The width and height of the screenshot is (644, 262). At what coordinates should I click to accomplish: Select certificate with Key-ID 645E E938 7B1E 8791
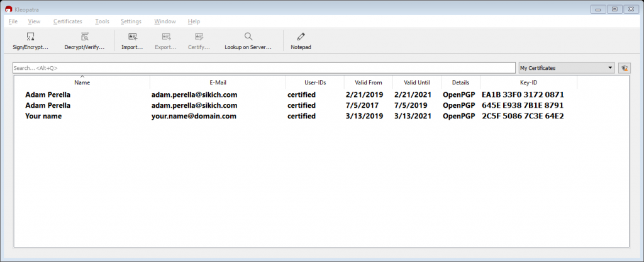pyautogui.click(x=522, y=106)
